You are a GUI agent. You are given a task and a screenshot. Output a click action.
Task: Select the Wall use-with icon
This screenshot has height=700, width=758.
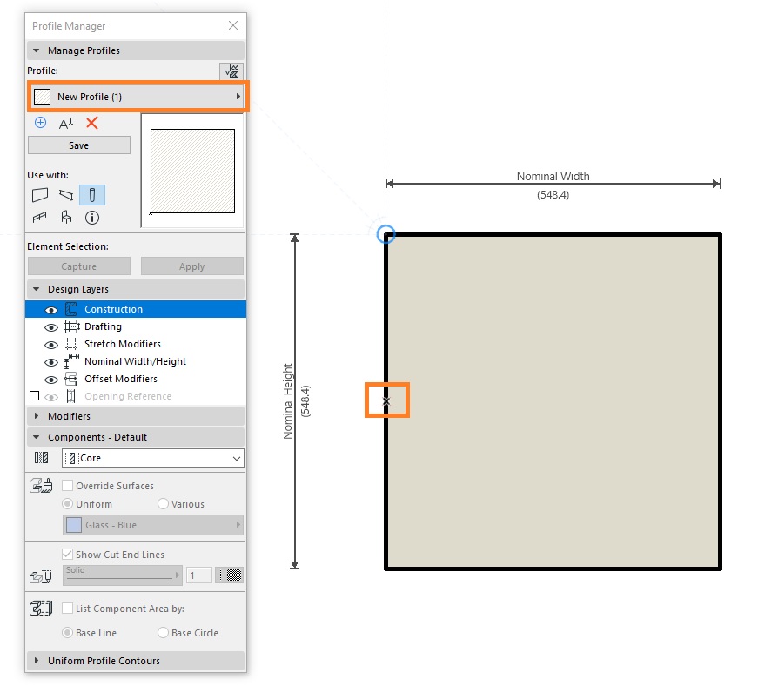[x=40, y=195]
